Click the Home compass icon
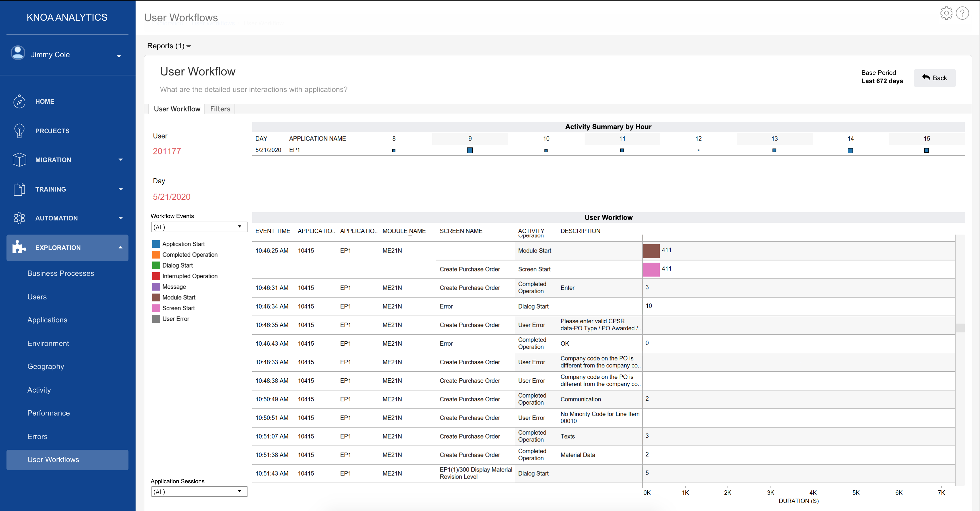Screen dimensions: 980x511 [x=19, y=102]
